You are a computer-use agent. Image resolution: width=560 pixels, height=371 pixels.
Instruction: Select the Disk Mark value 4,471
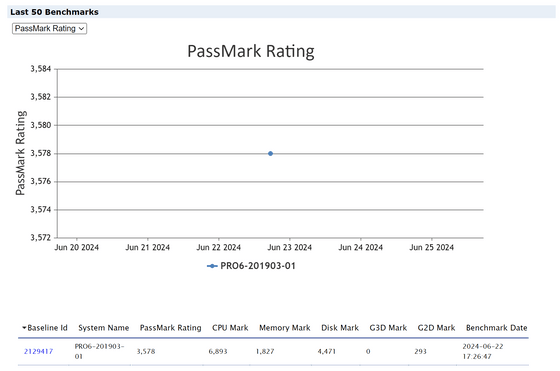click(327, 351)
